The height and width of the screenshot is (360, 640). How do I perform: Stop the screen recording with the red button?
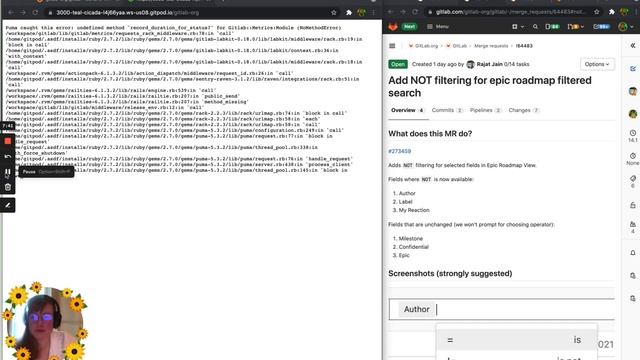coord(7,141)
